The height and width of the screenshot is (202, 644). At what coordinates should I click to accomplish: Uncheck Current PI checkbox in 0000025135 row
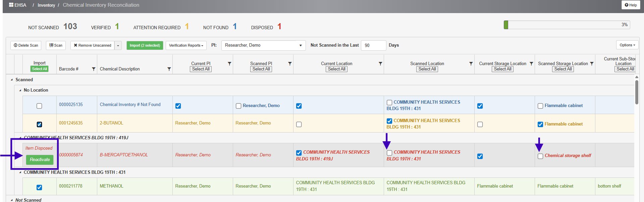[178, 106]
